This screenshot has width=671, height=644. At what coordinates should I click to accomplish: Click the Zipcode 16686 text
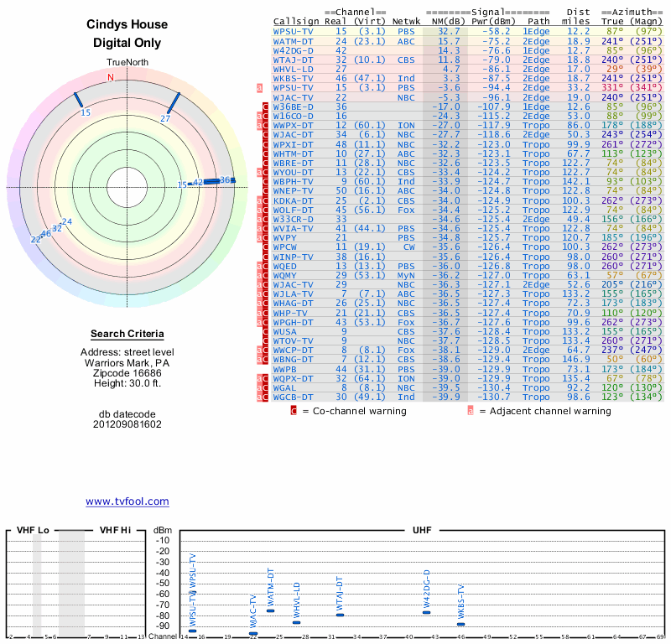[127, 372]
